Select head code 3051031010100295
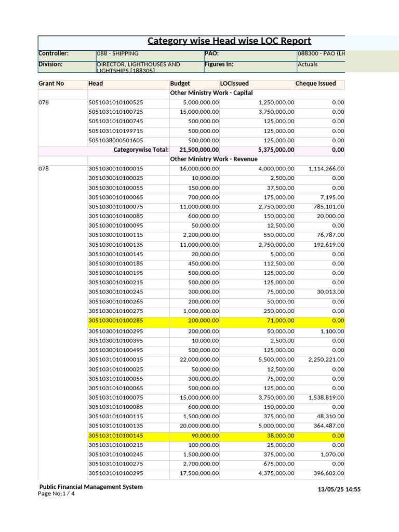The width and height of the screenshot is (399, 532). coord(116,473)
